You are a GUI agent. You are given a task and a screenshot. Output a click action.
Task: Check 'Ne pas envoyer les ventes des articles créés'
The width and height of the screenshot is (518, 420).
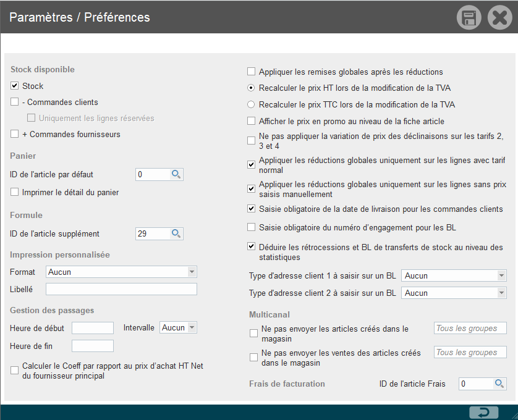coord(253,357)
